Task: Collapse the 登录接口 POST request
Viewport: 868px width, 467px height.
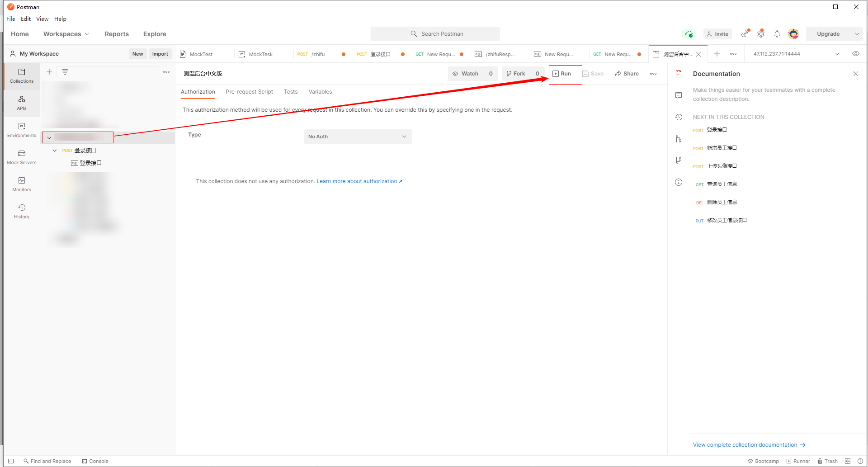Action: tap(55, 151)
